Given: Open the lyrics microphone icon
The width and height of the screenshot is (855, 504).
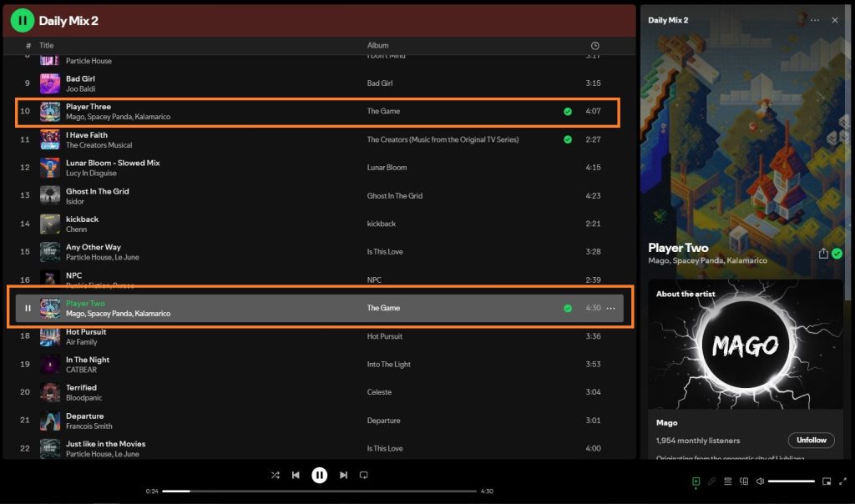Looking at the screenshot, I should 711,481.
